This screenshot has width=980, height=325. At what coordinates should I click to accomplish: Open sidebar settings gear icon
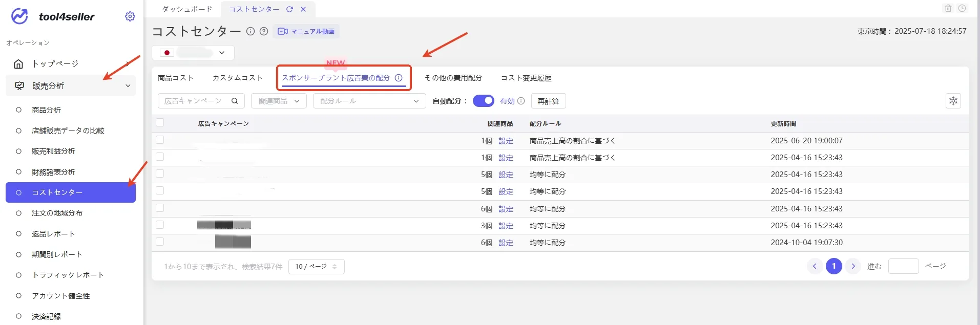pyautogui.click(x=130, y=16)
